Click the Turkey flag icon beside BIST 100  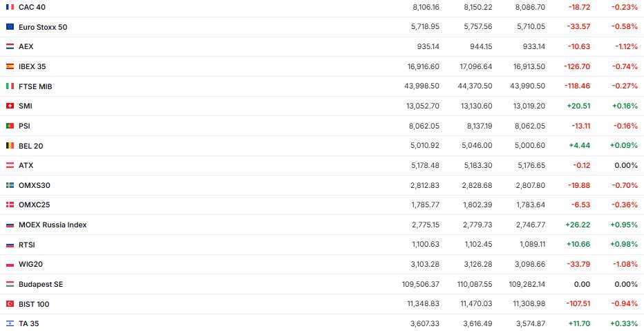coord(10,304)
